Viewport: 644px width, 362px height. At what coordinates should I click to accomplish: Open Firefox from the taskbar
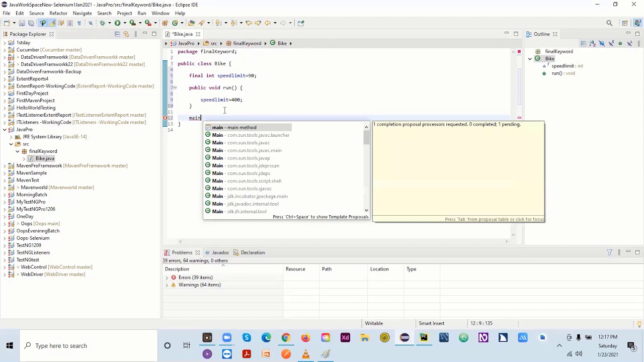point(306,337)
